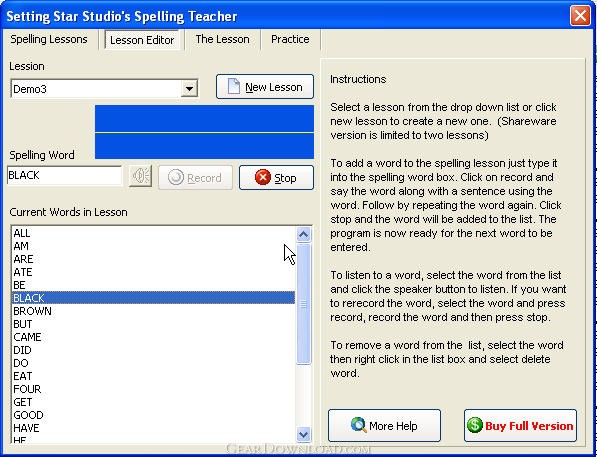Click the blue audio level display
This screenshot has height=457, width=597.
(204, 132)
